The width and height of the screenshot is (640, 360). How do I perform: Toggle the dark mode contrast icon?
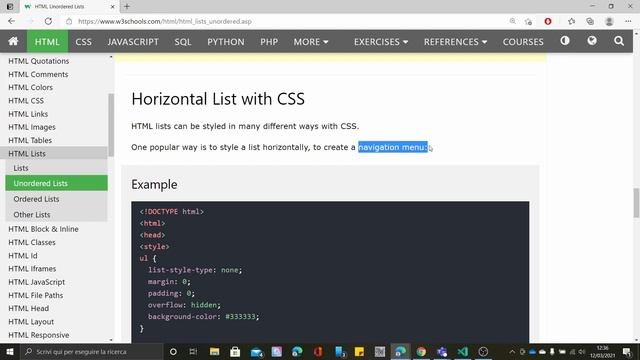[565, 41]
